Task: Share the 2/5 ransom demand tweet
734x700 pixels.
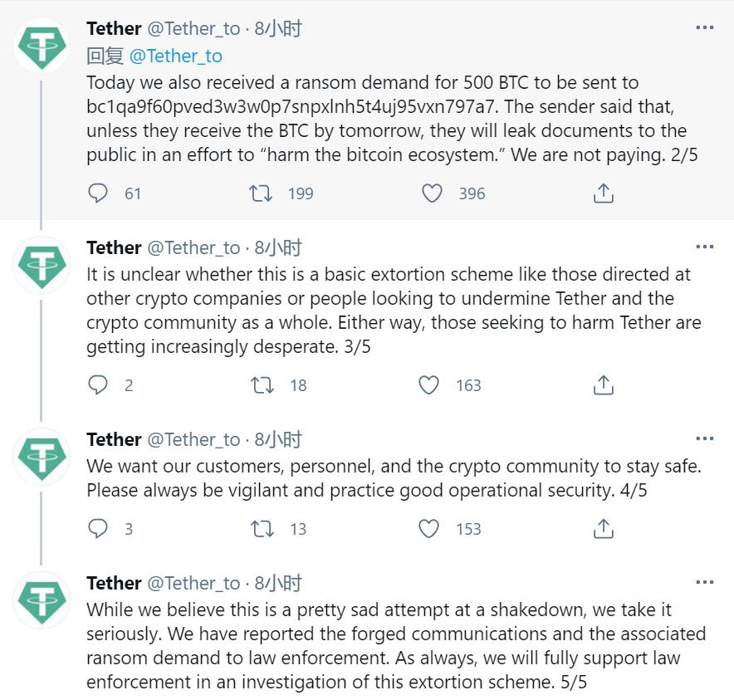Action: (604, 193)
